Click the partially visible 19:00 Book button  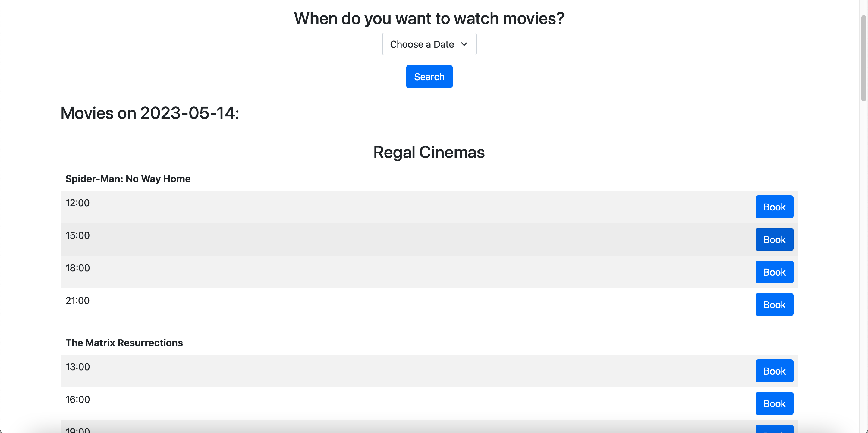click(x=774, y=429)
